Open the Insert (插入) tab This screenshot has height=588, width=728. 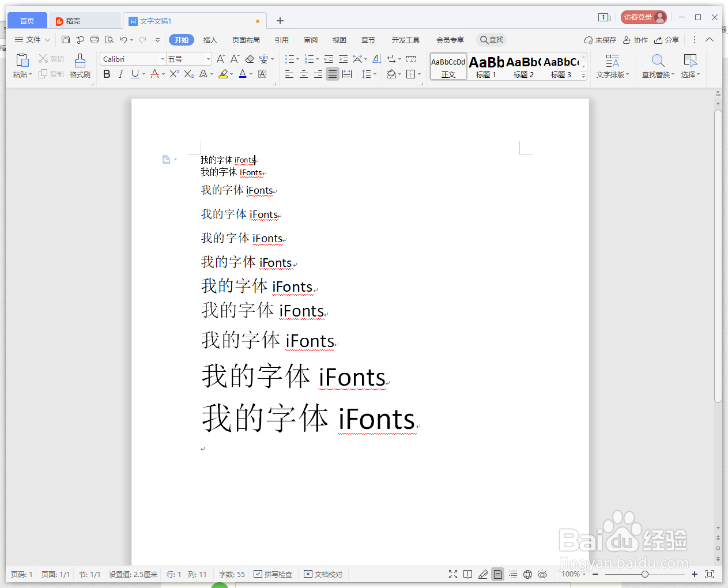pyautogui.click(x=210, y=40)
